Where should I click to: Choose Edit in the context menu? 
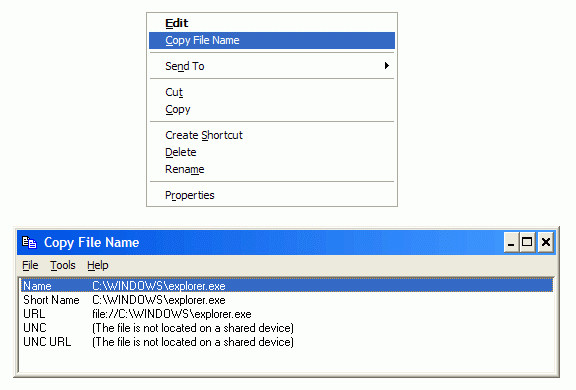[272, 23]
